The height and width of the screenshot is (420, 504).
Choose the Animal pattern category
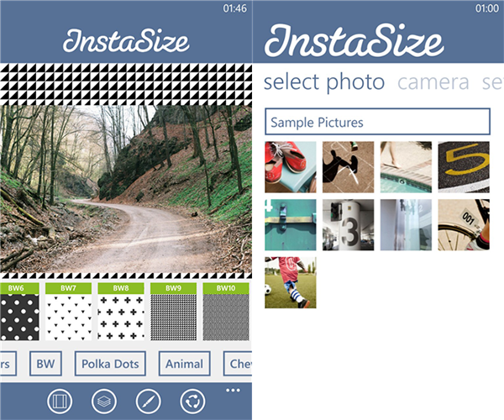click(x=185, y=364)
